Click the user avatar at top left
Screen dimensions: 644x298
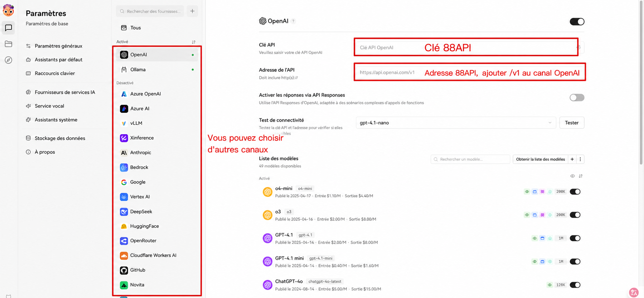(8, 10)
